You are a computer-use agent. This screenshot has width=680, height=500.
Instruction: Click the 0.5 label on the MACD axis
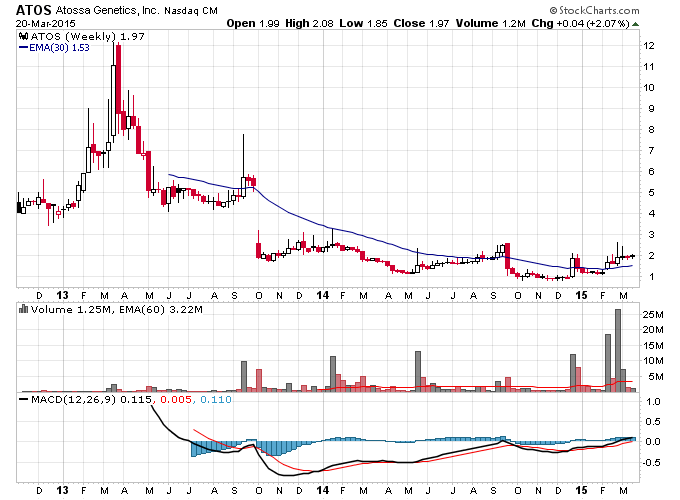(653, 422)
